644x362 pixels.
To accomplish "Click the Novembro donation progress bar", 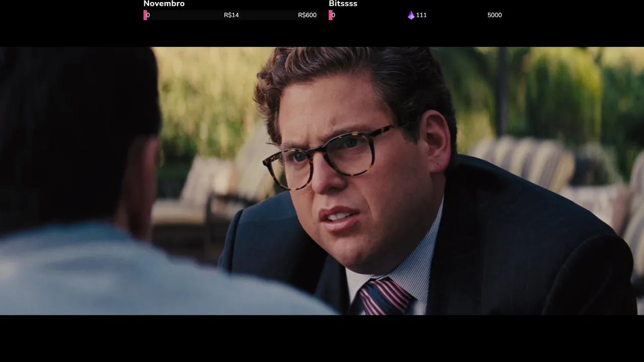I will click(x=231, y=15).
